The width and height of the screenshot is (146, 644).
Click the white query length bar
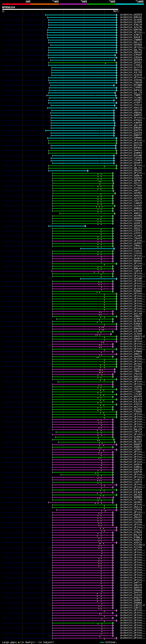pos(60,10)
